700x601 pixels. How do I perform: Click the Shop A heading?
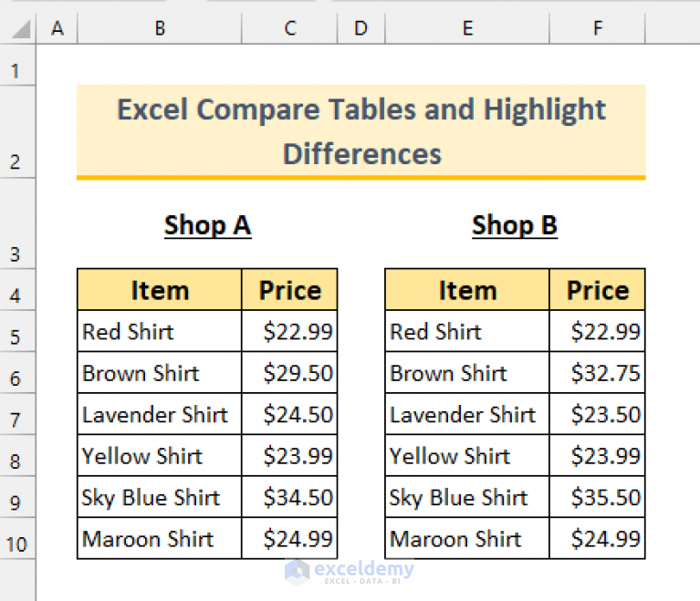(x=207, y=225)
